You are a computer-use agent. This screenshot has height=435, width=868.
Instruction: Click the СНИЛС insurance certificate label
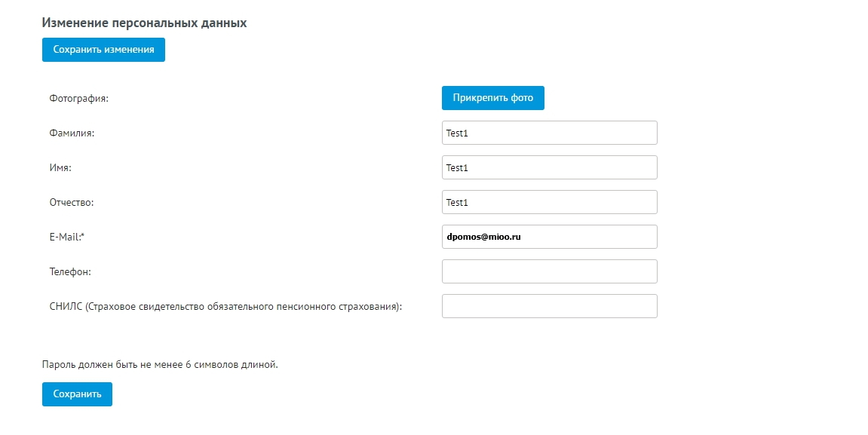pyautogui.click(x=225, y=307)
